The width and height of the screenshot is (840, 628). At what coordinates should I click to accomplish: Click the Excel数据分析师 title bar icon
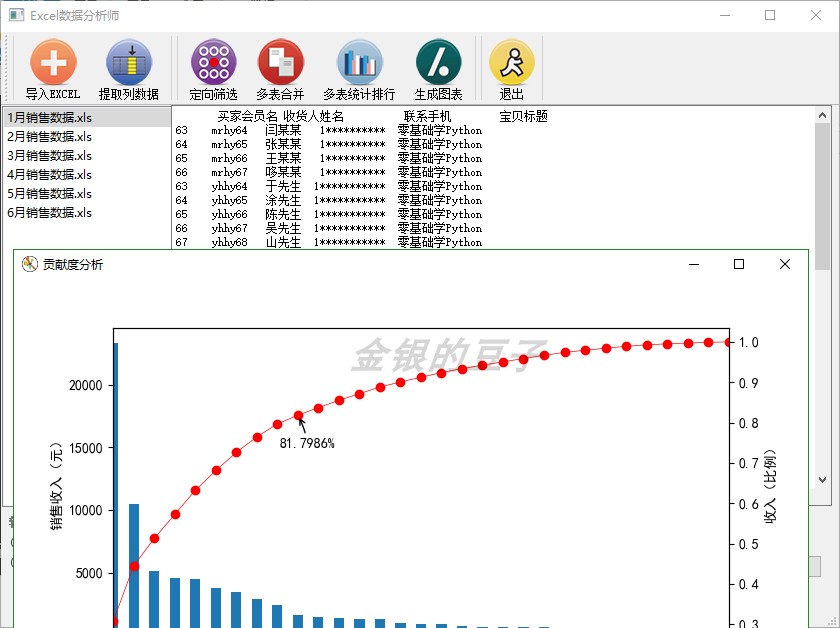(17, 15)
